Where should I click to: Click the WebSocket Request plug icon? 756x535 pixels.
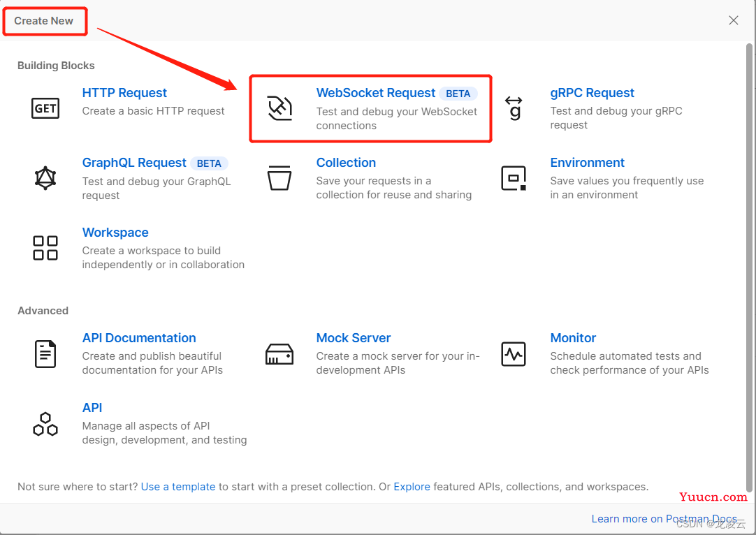280,108
